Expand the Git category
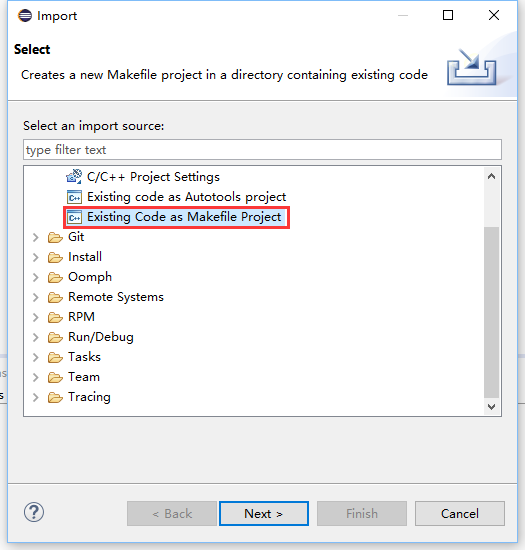525x550 pixels. pyautogui.click(x=35, y=237)
